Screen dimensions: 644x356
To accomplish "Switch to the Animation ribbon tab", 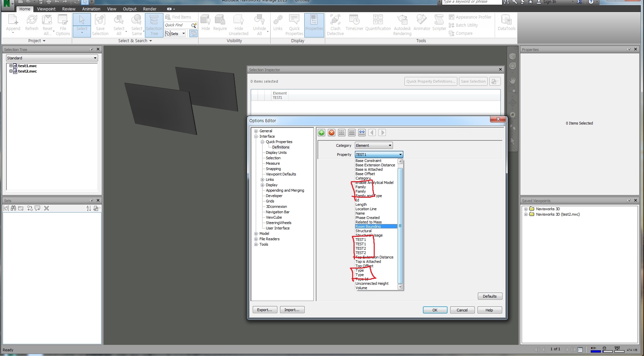I will click(x=91, y=9).
